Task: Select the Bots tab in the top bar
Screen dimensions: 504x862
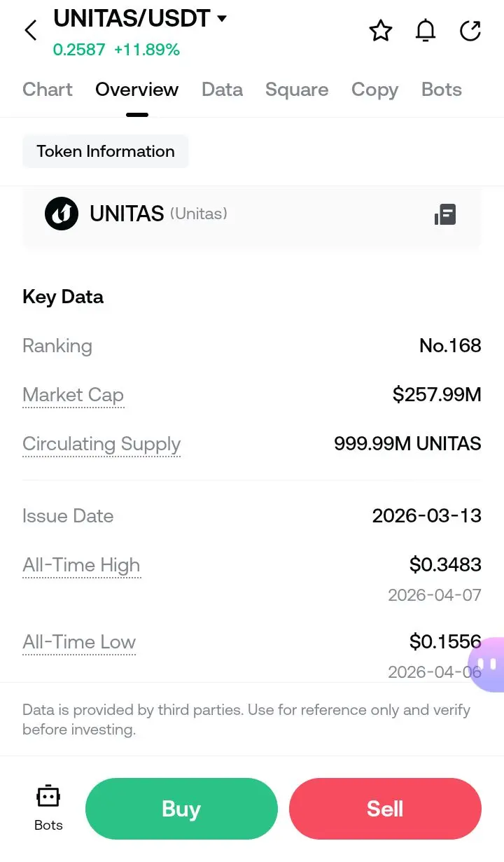Action: tap(442, 90)
